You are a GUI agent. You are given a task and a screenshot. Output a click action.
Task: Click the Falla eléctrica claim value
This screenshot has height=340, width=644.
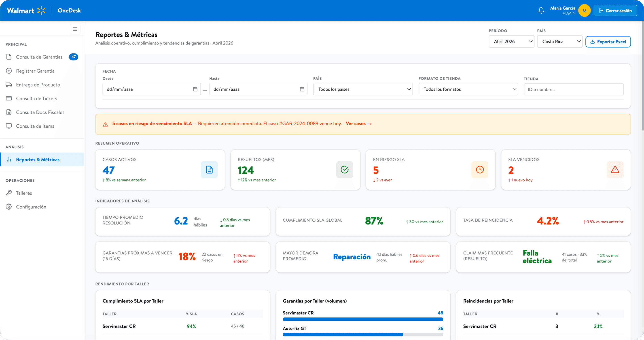(x=537, y=256)
